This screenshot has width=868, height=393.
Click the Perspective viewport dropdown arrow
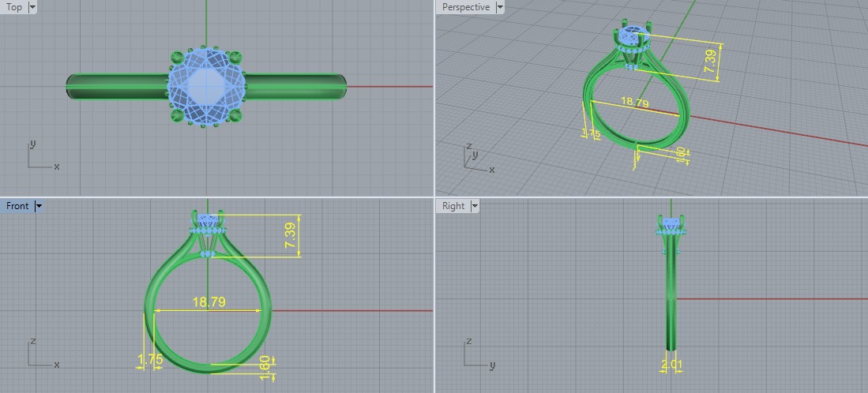[x=500, y=7]
